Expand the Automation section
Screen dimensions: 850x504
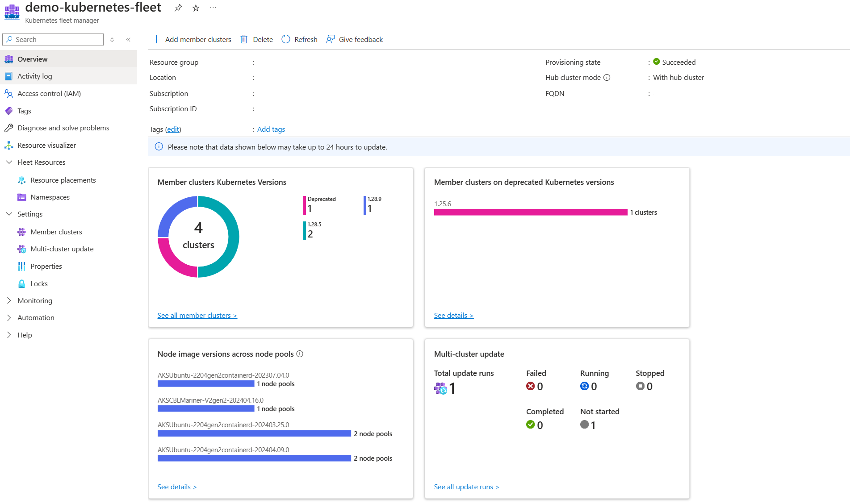(9, 318)
